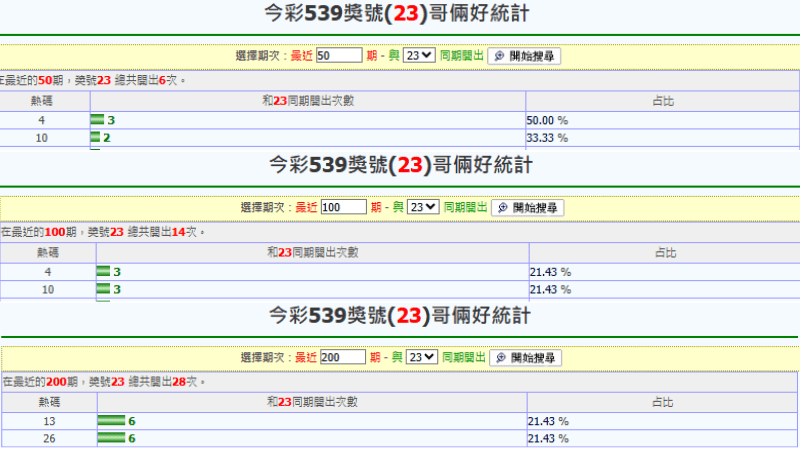Viewport: 800px width, 450px height.
Task: Click the 同期開出 label in the 200-period section
Action: (464, 357)
